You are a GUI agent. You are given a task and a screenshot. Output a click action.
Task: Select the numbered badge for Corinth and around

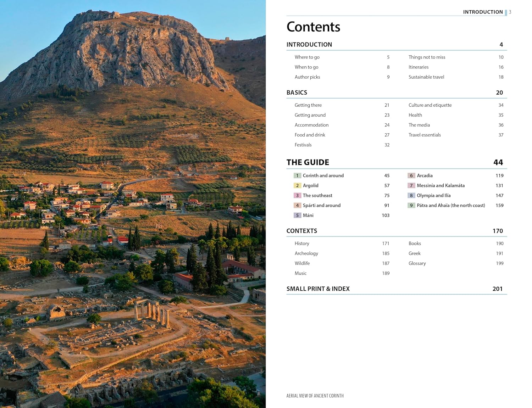tap(297, 175)
